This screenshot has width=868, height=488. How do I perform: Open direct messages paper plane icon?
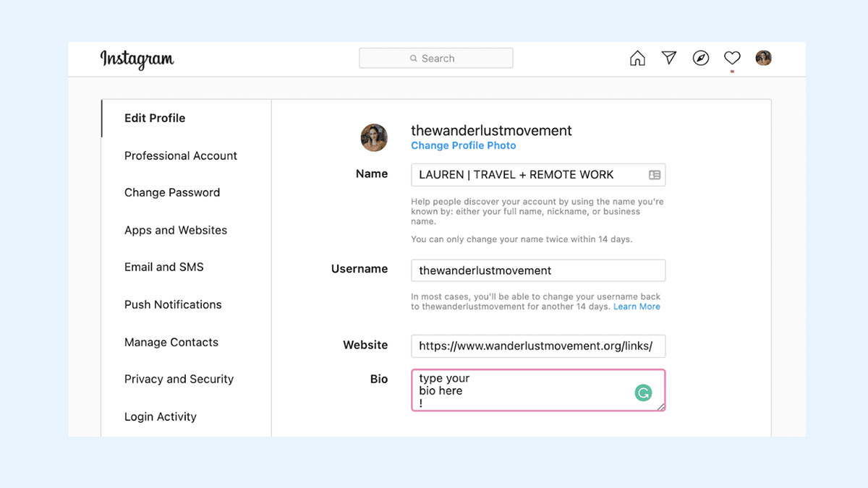tap(669, 58)
